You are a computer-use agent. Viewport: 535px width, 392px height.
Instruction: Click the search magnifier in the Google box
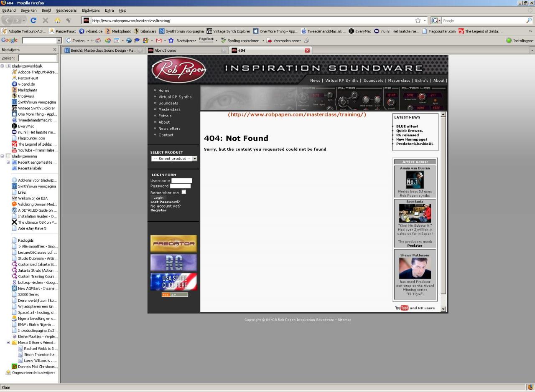529,20
